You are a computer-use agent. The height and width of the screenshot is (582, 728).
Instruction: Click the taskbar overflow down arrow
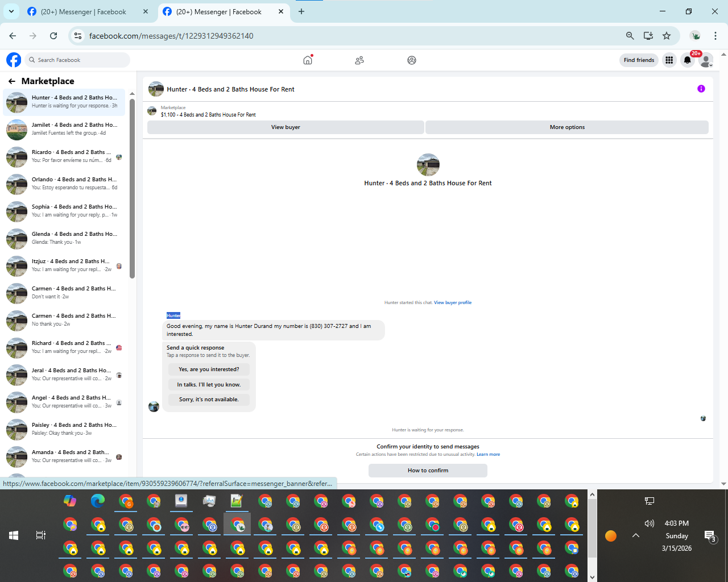pos(592,577)
